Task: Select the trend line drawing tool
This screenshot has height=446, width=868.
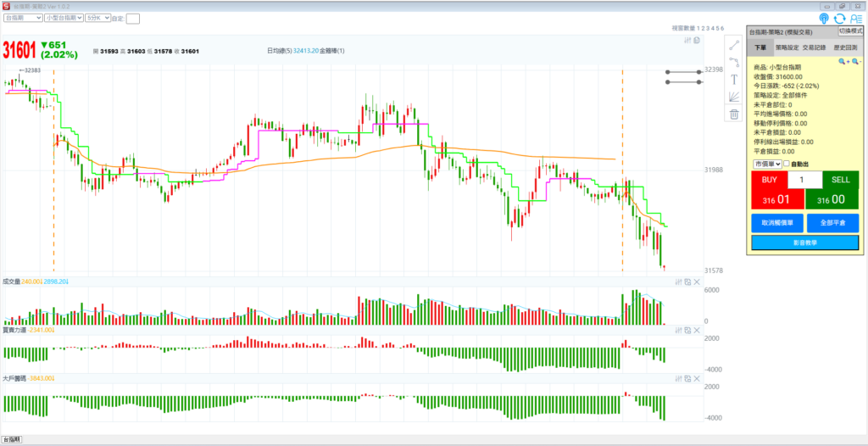Action: [x=734, y=44]
